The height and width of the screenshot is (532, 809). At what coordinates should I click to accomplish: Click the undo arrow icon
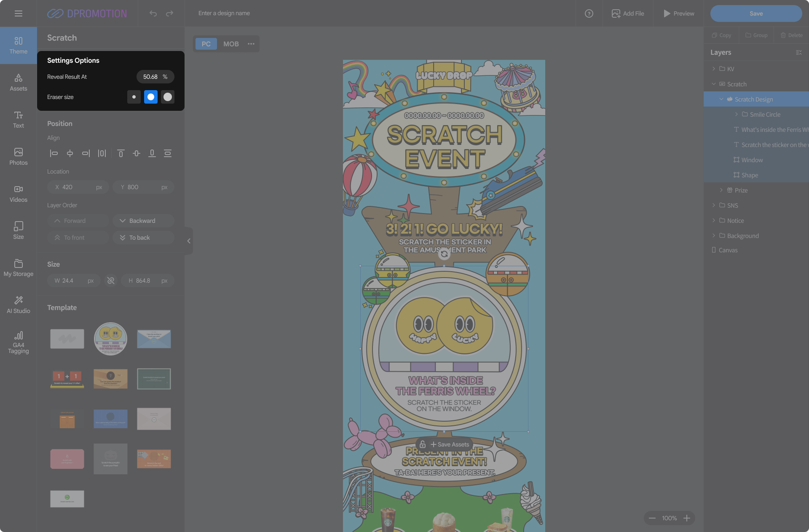153,13
